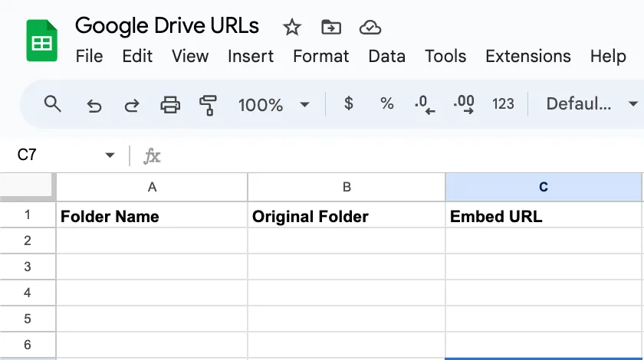Click the select-all corner box

pyautogui.click(x=27, y=187)
